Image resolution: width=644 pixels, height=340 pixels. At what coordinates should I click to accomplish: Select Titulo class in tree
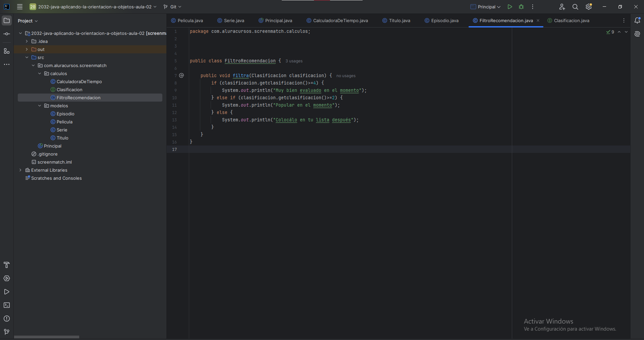coord(62,138)
